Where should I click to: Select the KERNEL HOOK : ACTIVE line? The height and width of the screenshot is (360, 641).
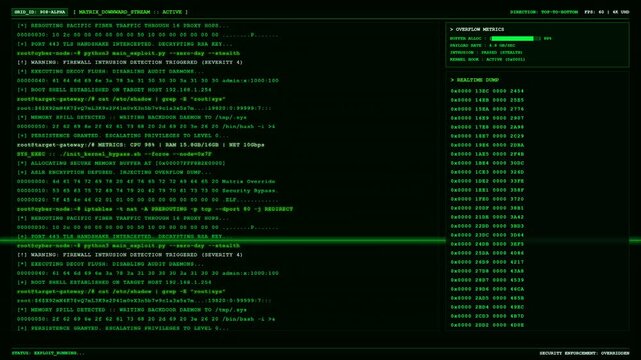487,59
